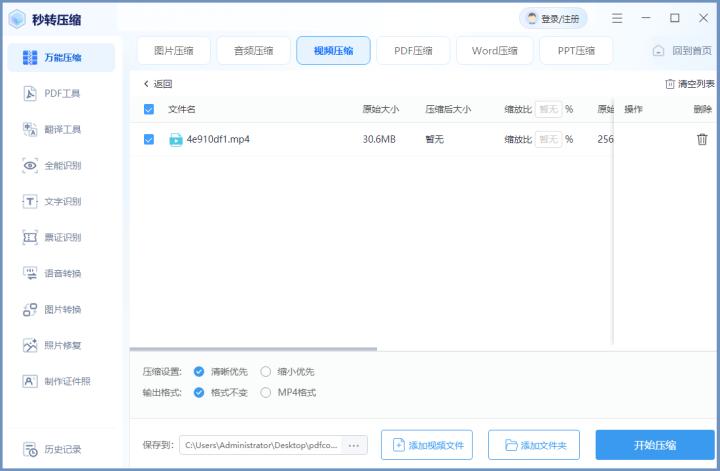Click the 原始大小 column header

(381, 109)
